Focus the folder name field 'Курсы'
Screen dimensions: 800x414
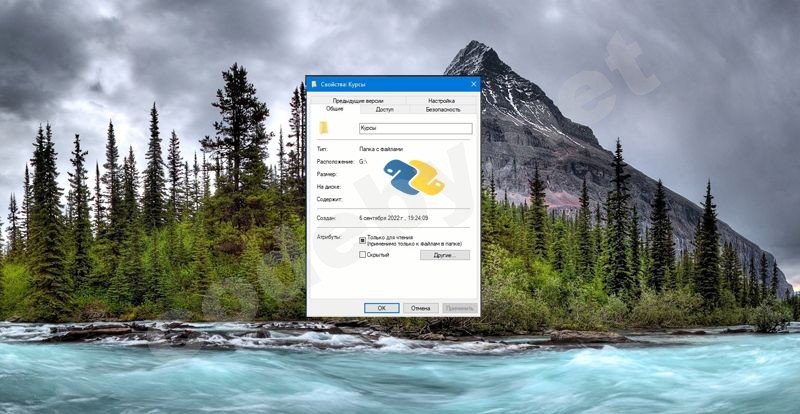[416, 129]
